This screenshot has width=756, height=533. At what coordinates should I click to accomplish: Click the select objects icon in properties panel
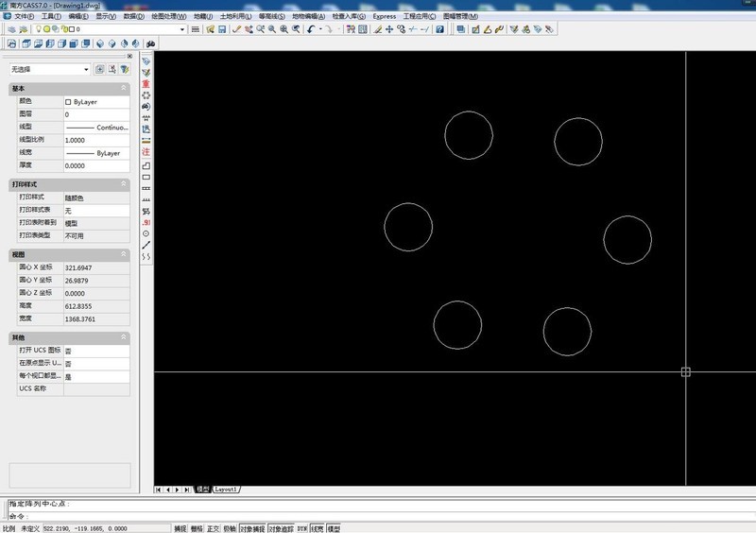click(x=112, y=69)
